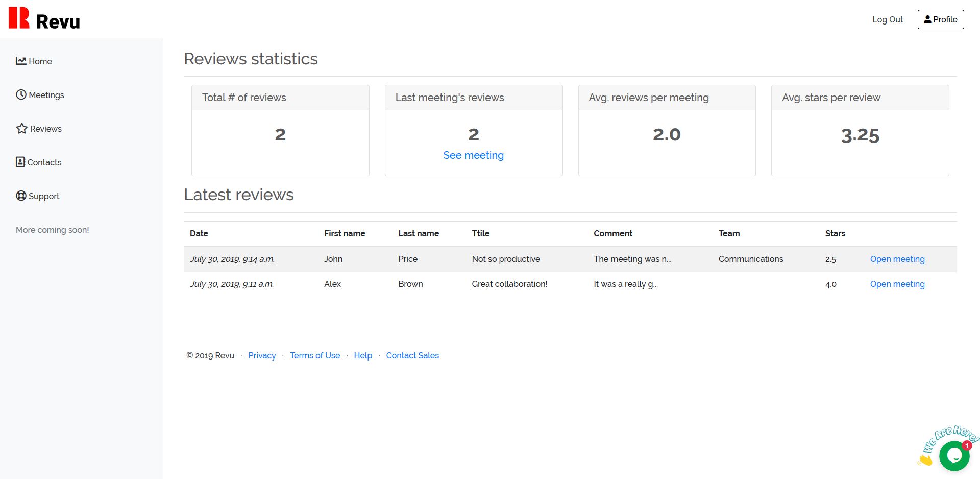Image resolution: width=980 pixels, height=479 pixels.
Task: Open meeting for John Price's review
Action: pyautogui.click(x=897, y=259)
